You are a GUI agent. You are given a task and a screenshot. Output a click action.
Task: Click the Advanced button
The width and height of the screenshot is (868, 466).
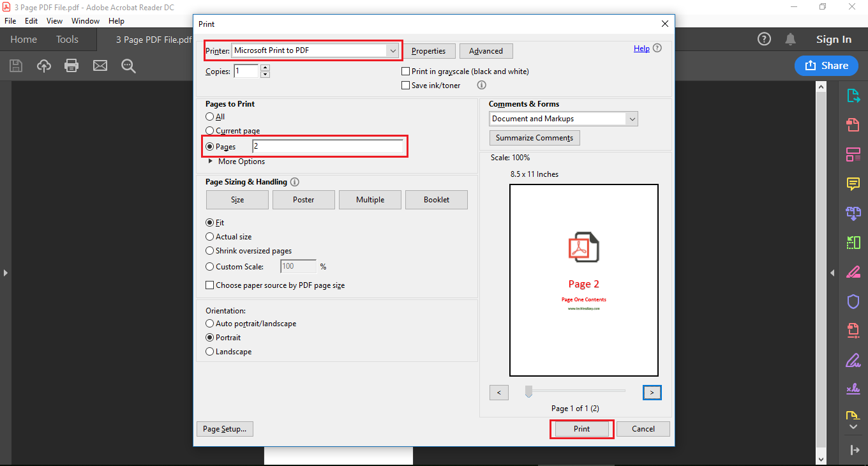(x=486, y=51)
